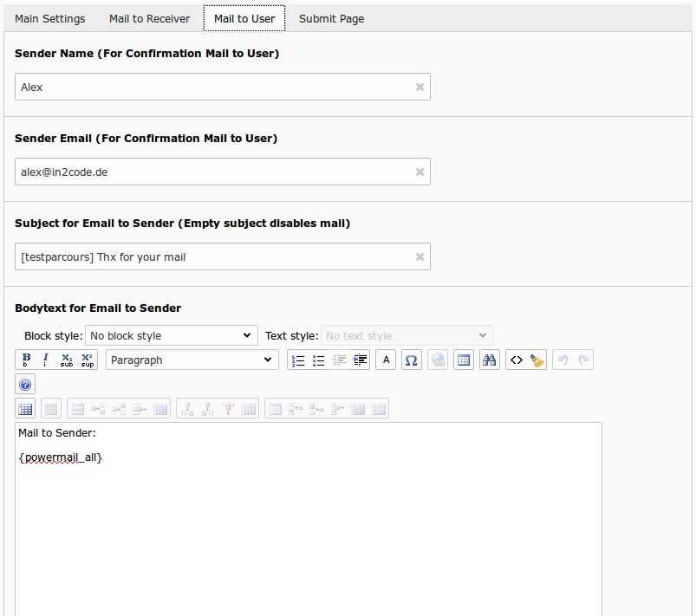
Task: Open the special character (Omega) dialog
Action: pyautogui.click(x=412, y=360)
